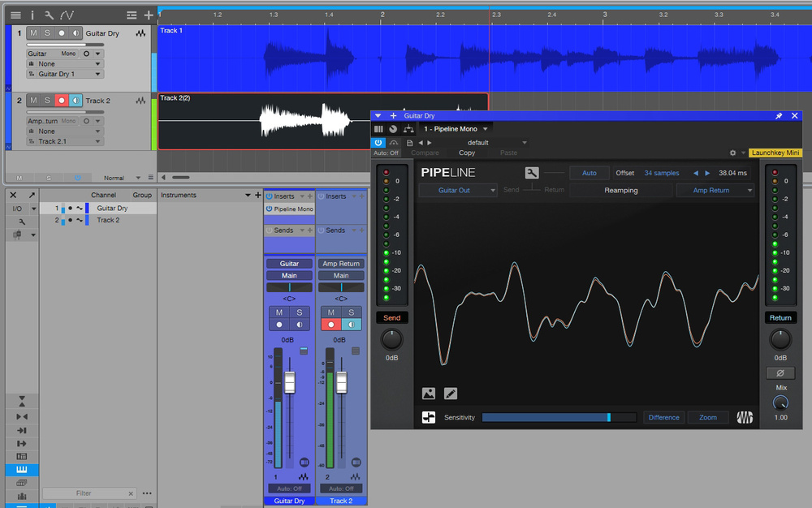The image size is (812, 508).
Task: Mute the Guitar Dry track in arrangement
Action: click(33, 33)
